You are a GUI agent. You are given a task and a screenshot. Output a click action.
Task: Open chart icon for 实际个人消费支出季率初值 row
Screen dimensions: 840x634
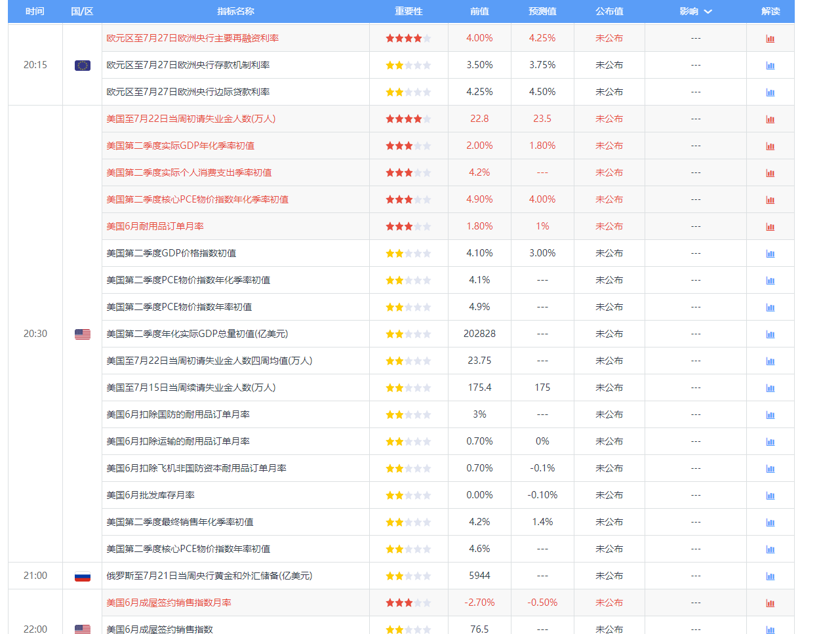770,173
